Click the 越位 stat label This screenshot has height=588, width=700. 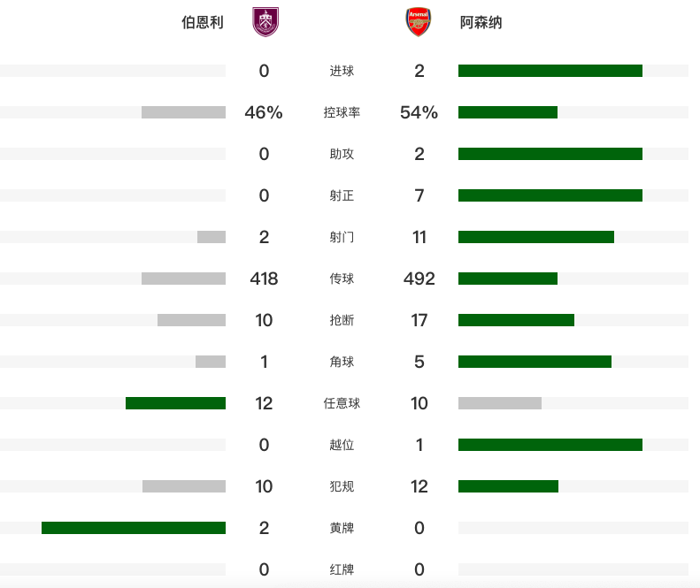coord(342,445)
